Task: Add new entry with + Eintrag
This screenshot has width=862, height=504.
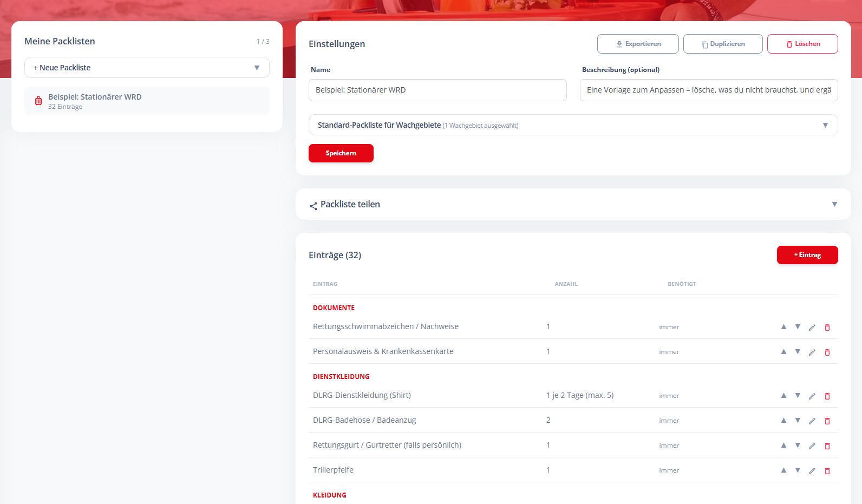Action: [x=807, y=255]
